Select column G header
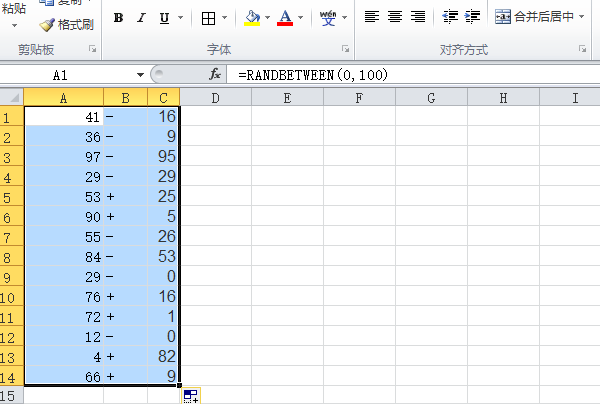This screenshot has height=404, width=600. (x=431, y=98)
